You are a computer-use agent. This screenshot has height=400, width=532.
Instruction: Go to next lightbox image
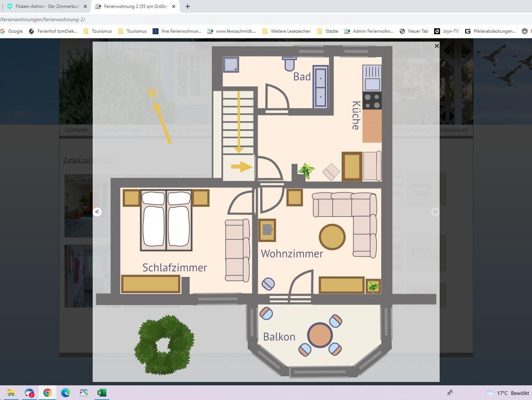point(435,212)
